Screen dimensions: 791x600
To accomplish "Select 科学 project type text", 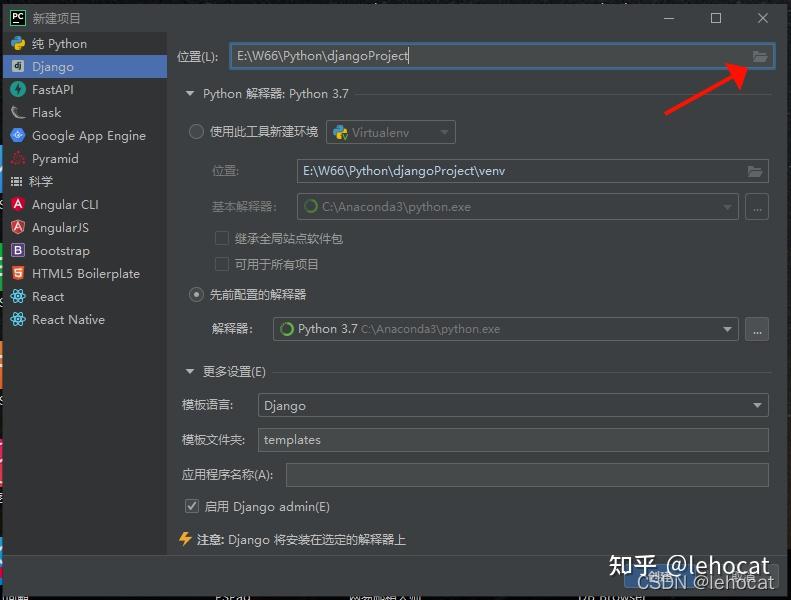I will (x=41, y=182).
